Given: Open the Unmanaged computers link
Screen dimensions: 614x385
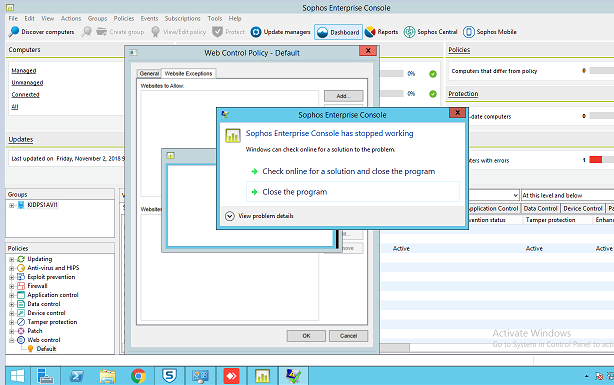Looking at the screenshot, I should tap(27, 83).
